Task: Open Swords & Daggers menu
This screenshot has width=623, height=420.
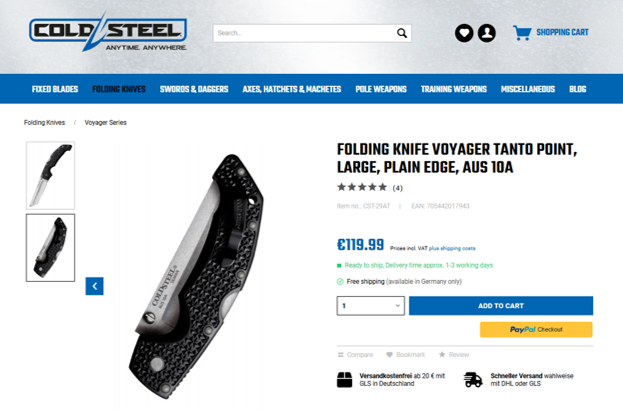Action: point(194,89)
